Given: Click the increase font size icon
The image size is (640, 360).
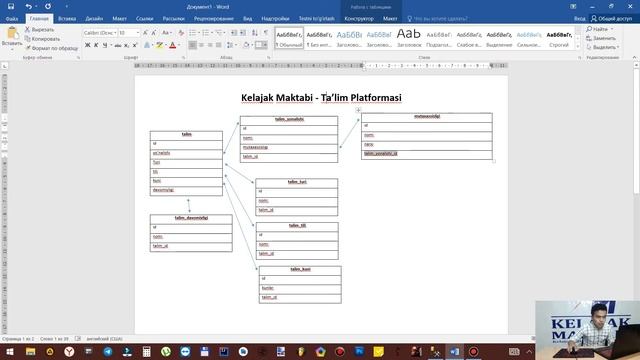Looking at the screenshot, I should click(145, 33).
